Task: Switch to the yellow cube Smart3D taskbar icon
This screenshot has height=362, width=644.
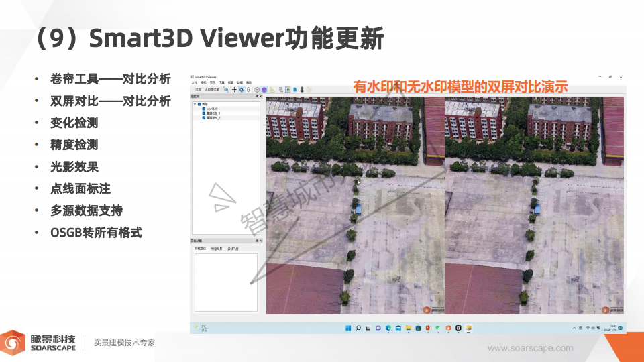Action: click(x=469, y=328)
